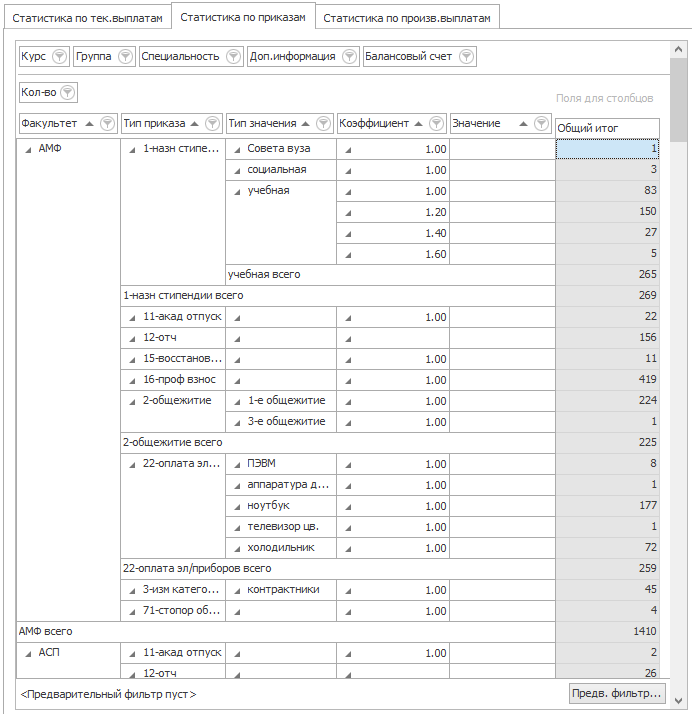The image size is (692, 714).
Task: Collapse the 1.20 coefficient row
Action: (x=348, y=213)
